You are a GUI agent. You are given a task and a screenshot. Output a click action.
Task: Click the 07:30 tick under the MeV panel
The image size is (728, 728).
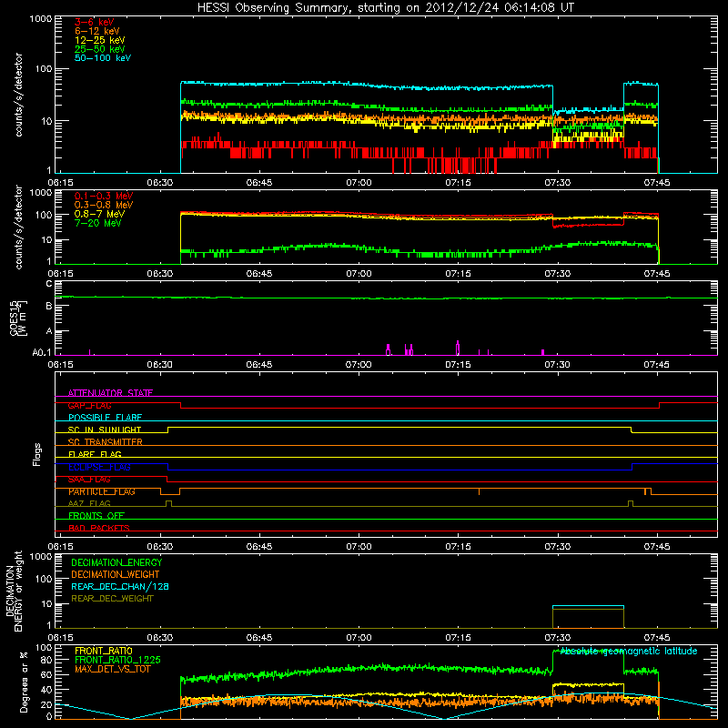557,274
